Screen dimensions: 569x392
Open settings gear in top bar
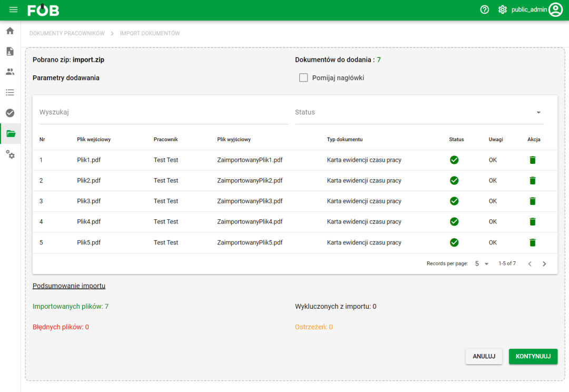point(502,10)
